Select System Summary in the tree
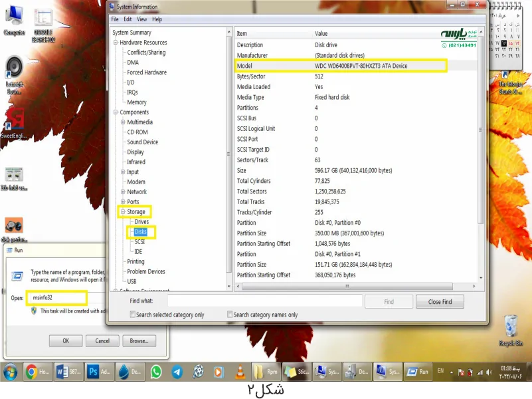Viewport: 532px width, 399px height. pyautogui.click(x=132, y=33)
